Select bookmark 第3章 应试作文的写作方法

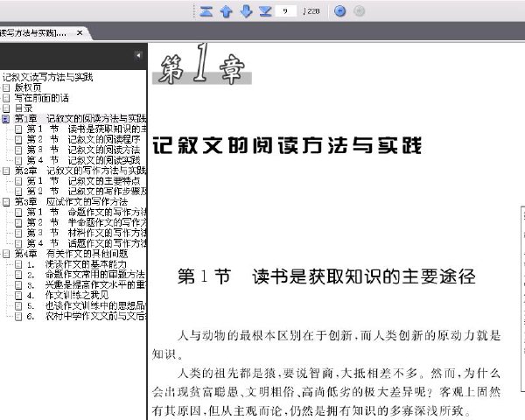click(x=71, y=201)
